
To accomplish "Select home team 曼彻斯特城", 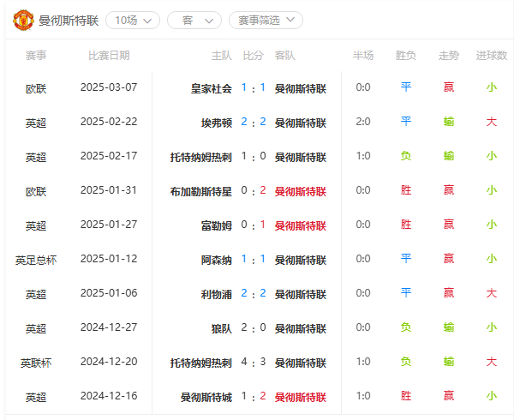I will [206, 397].
